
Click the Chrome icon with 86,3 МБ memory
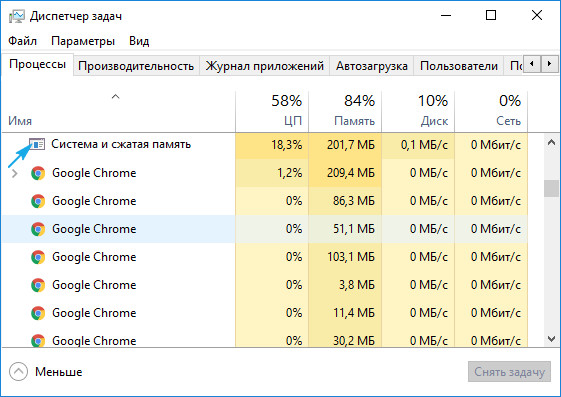38,201
